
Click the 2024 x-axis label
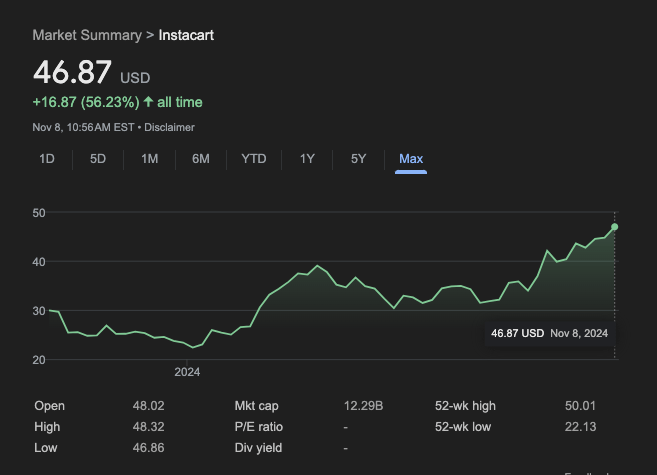(187, 372)
